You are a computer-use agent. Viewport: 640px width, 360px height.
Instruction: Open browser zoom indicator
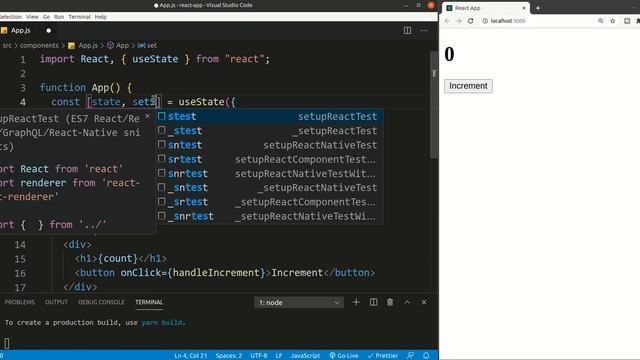[x=601, y=21]
